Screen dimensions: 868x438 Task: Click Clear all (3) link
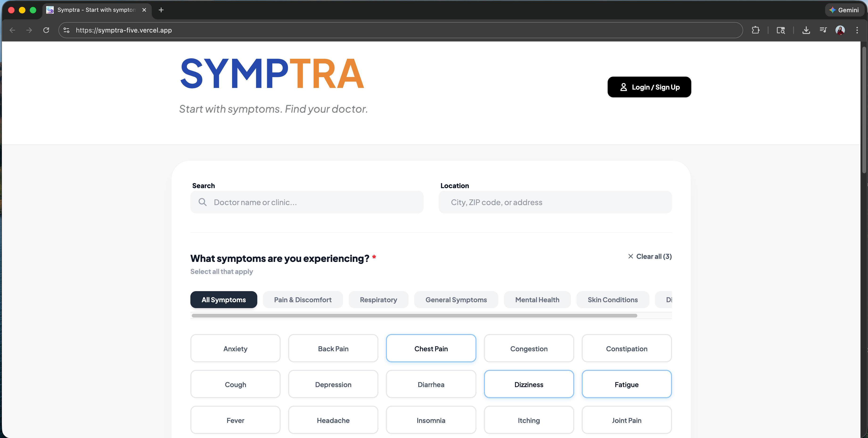pyautogui.click(x=650, y=256)
